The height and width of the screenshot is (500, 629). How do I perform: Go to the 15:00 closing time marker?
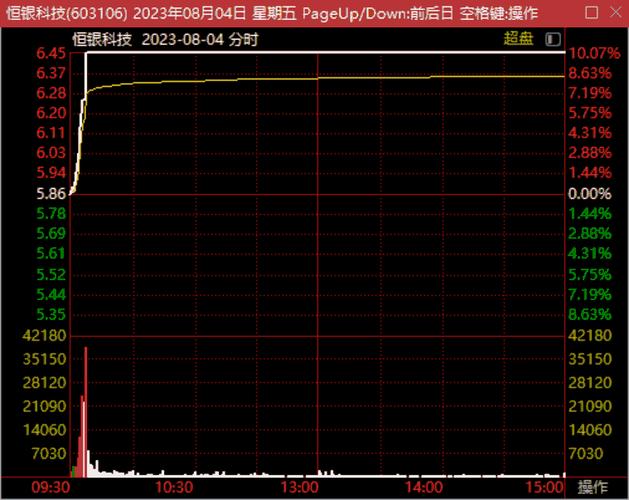point(546,487)
